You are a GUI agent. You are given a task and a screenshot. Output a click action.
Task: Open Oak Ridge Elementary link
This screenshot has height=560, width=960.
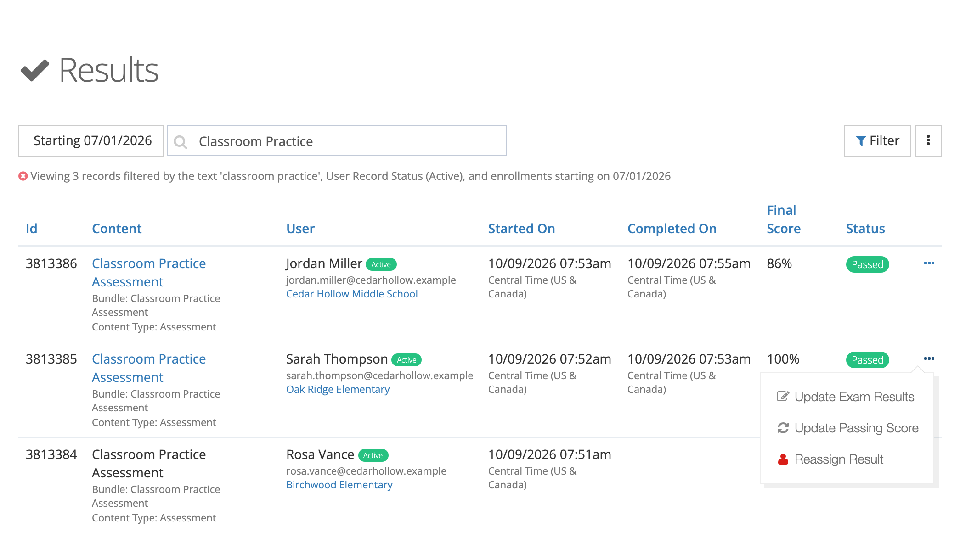(x=338, y=389)
